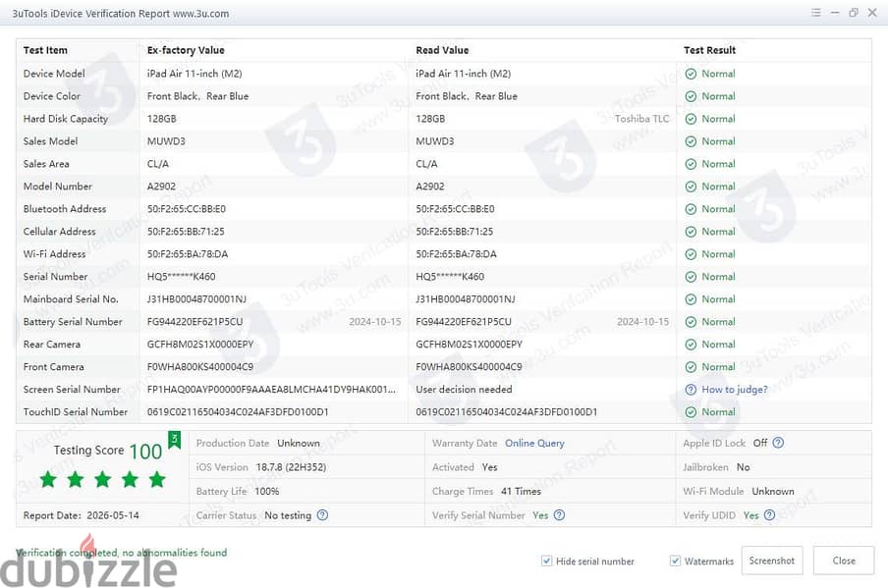Click Verify UDID help question icon
This screenshot has width=888, height=588.
click(x=769, y=515)
